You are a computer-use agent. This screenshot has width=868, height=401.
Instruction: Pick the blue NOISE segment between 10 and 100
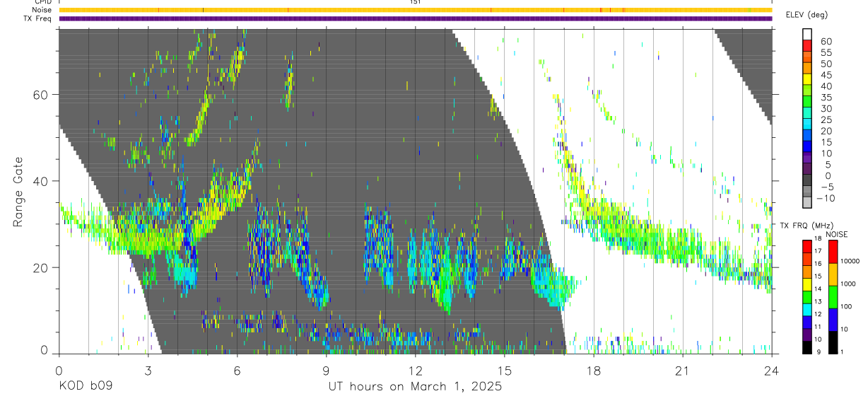833,320
